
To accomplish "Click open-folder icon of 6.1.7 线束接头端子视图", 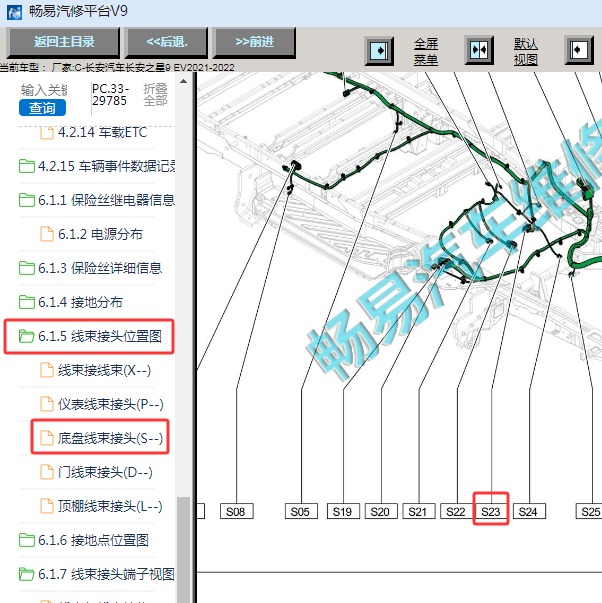I will pyautogui.click(x=27, y=574).
